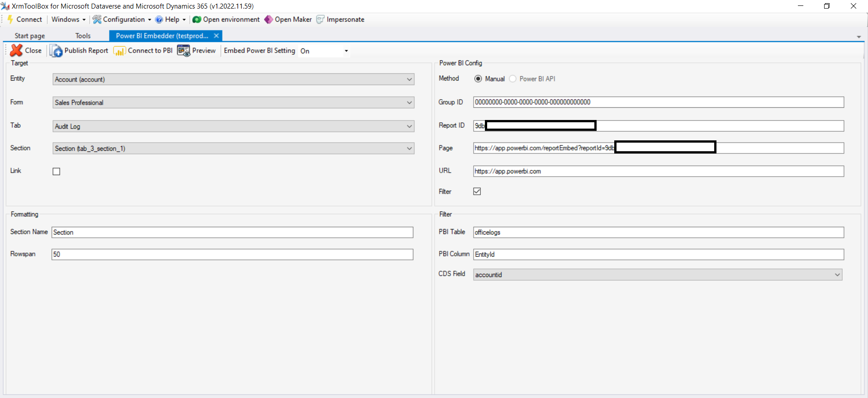Open the Form dropdown showing Sales Professional
Screen dimensions: 868x398
233,103
